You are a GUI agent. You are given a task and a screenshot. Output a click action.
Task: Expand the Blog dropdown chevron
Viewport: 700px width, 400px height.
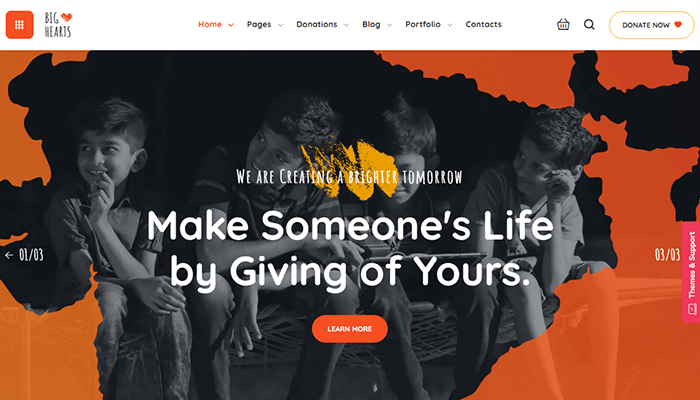(389, 25)
